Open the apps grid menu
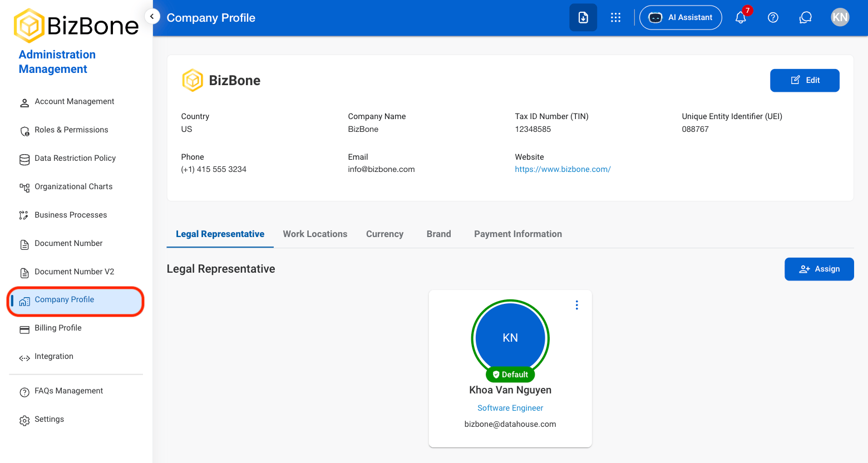Image resolution: width=868 pixels, height=463 pixels. [x=615, y=18]
